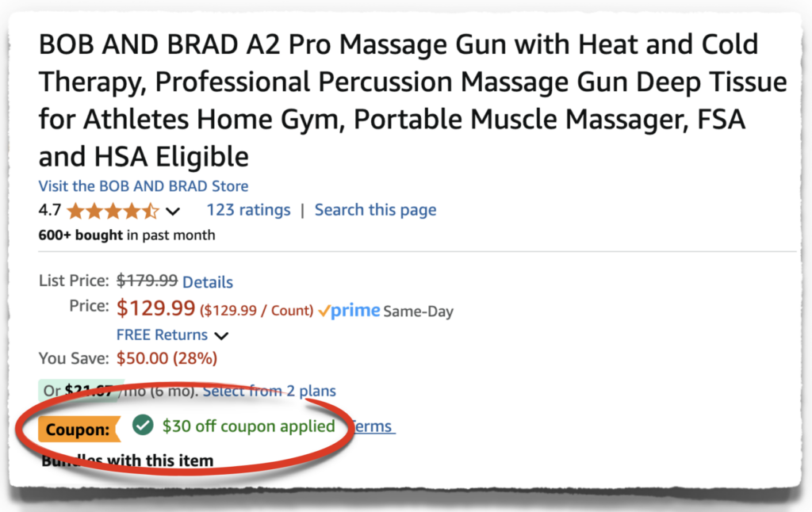Click the $30 off coupon applied text
This screenshot has width=812, height=512.
pyautogui.click(x=249, y=426)
